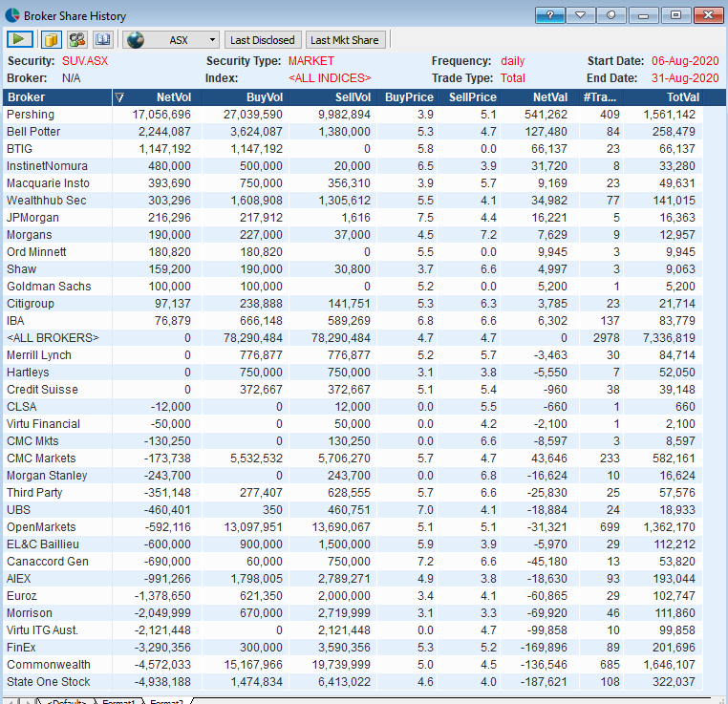Select the Pershing broker row
Screen dimensions: 728x704
[353, 115]
